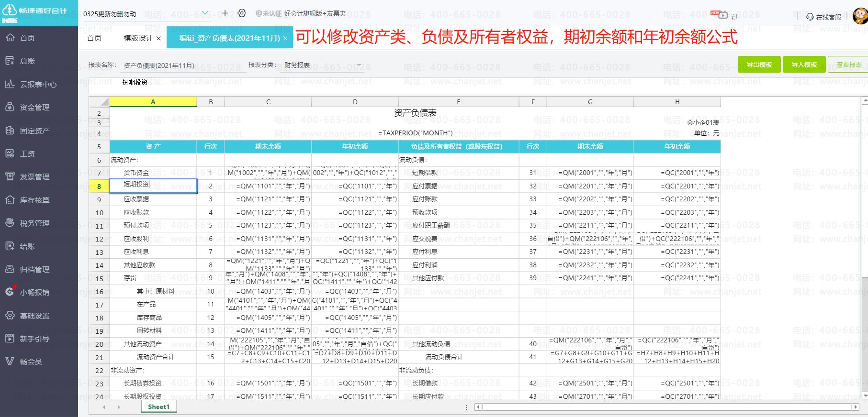This screenshot has width=868, height=417.
Task: Click the plus icon to add account set
Action: click(225, 13)
